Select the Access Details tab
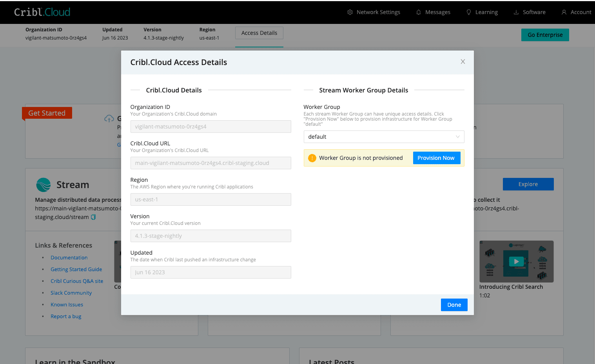The height and width of the screenshot is (364, 595). [259, 33]
